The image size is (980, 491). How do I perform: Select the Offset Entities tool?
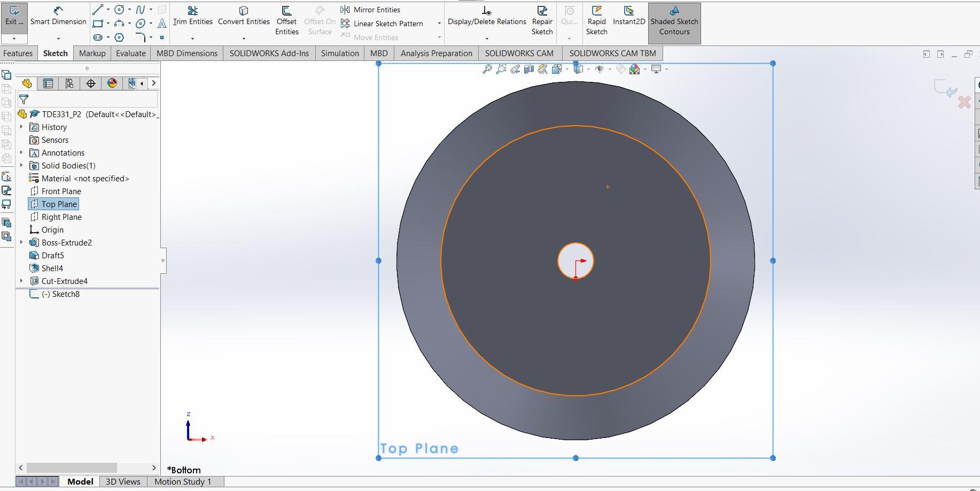[x=286, y=20]
